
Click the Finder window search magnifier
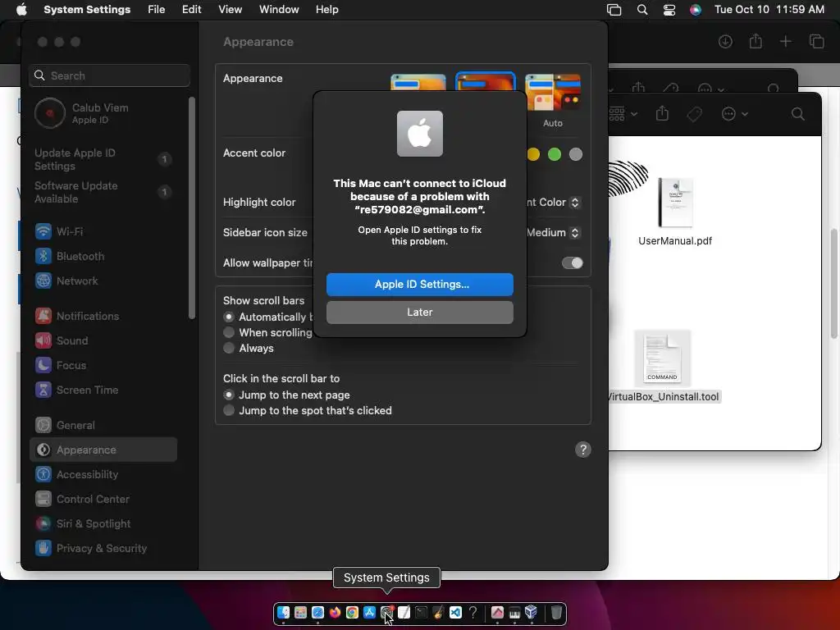tap(797, 113)
